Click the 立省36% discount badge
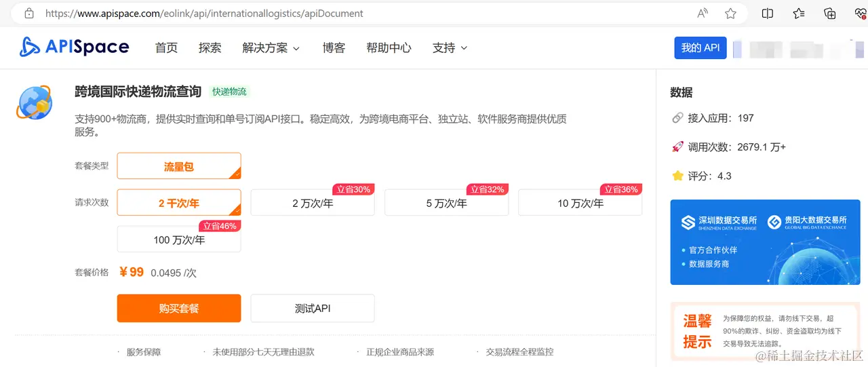This screenshot has height=367, width=868. tap(621, 189)
